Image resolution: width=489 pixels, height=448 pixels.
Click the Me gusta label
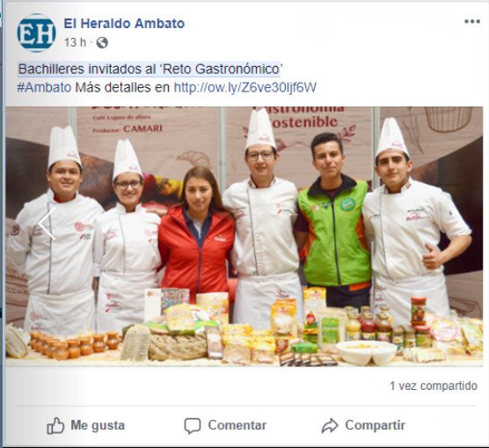pos(98,425)
